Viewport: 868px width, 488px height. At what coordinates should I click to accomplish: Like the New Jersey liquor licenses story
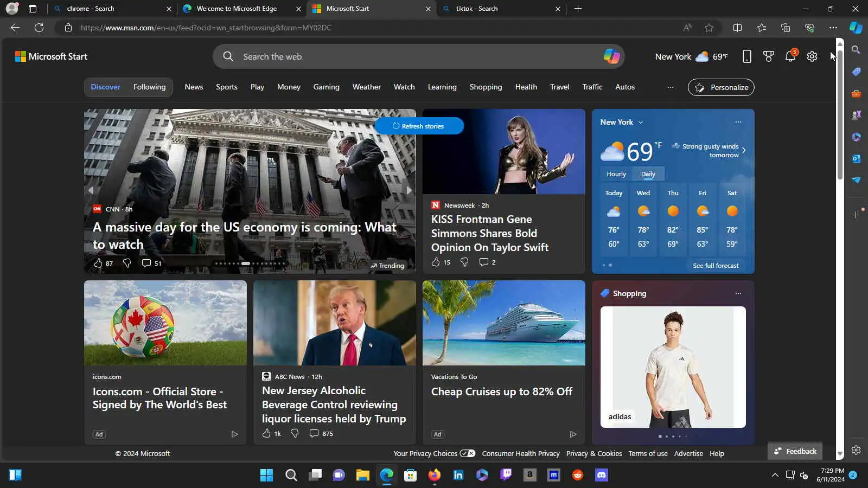[x=271, y=433]
